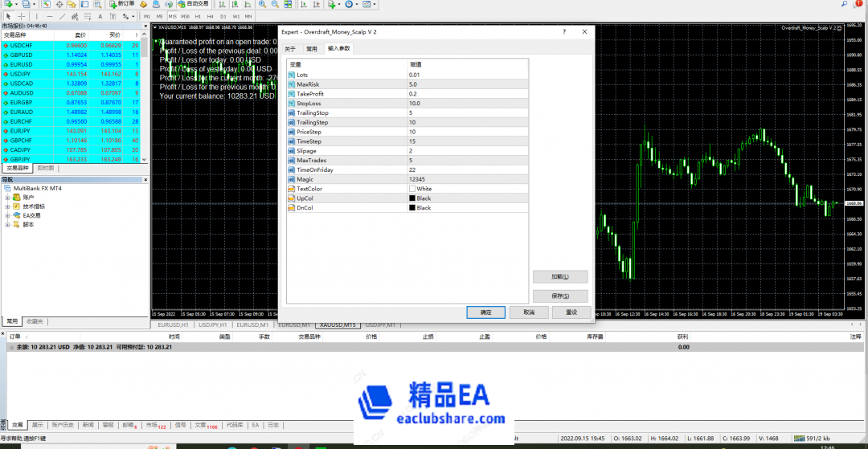Image resolution: width=868 pixels, height=449 pixels.
Task: Click the 加载(L) load button
Action: tap(560, 276)
